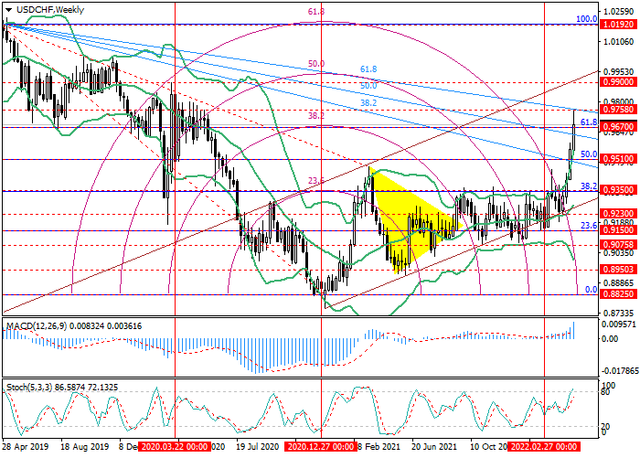Click the pink Fibonacci arc 23.6 label

[x=316, y=183]
